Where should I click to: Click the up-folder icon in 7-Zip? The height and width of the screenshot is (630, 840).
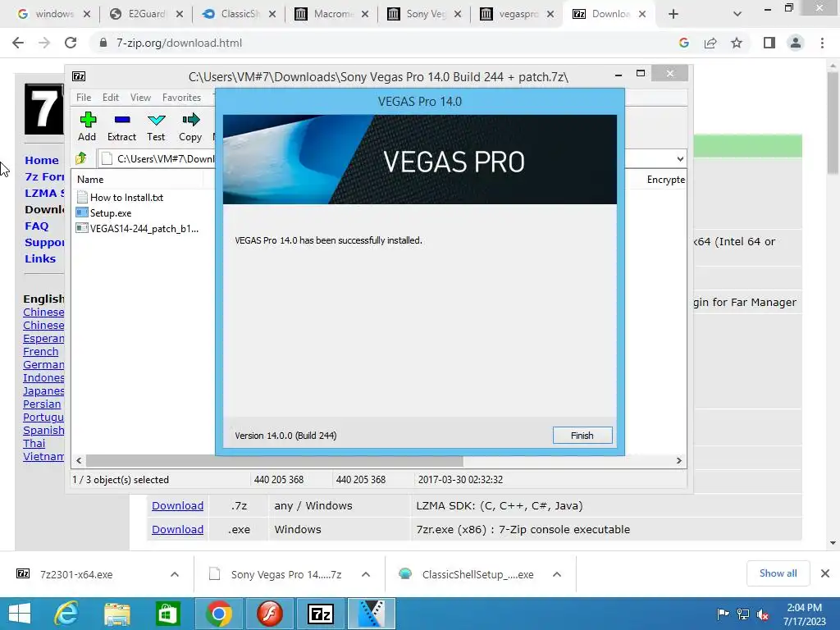pyautogui.click(x=81, y=158)
